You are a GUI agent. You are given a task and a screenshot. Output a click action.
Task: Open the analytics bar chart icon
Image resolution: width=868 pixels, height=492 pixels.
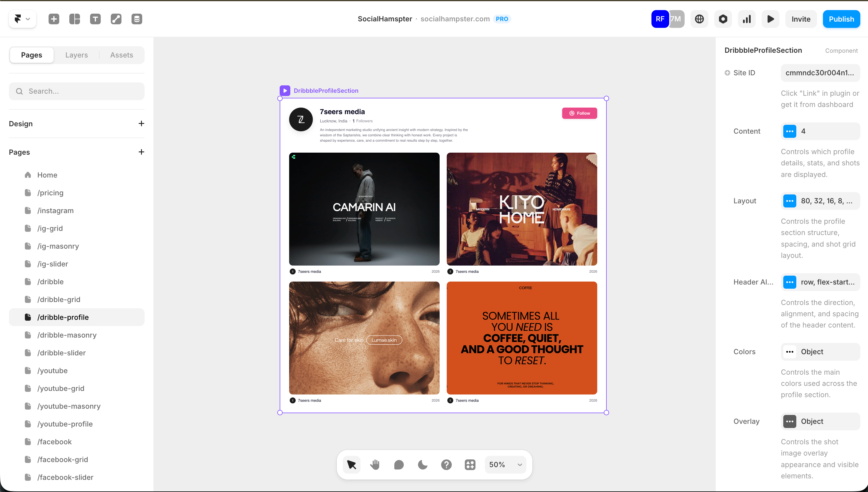click(747, 19)
